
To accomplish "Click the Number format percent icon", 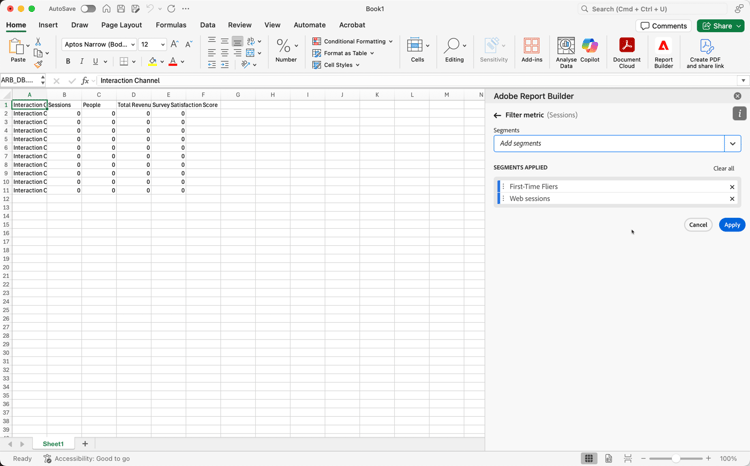I will [x=283, y=46].
